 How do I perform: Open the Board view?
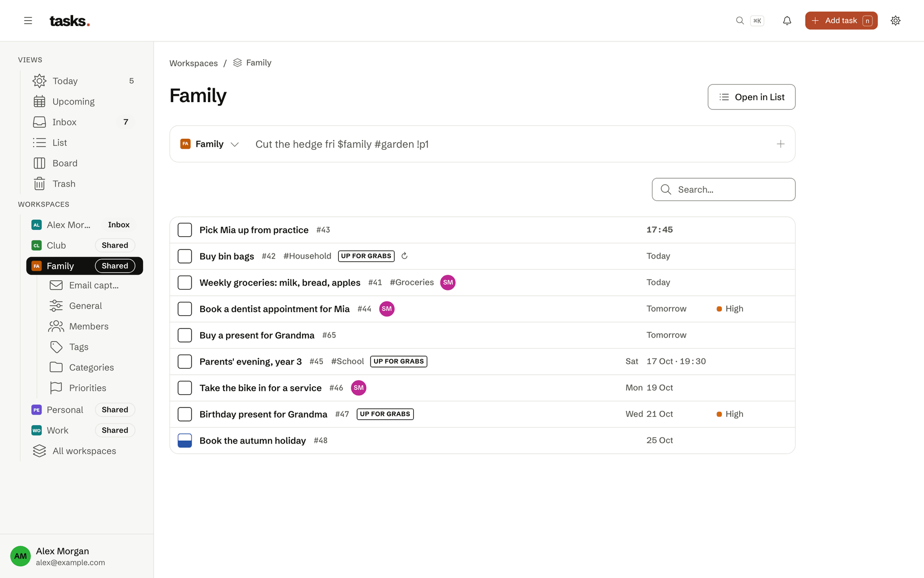[x=84, y=163]
